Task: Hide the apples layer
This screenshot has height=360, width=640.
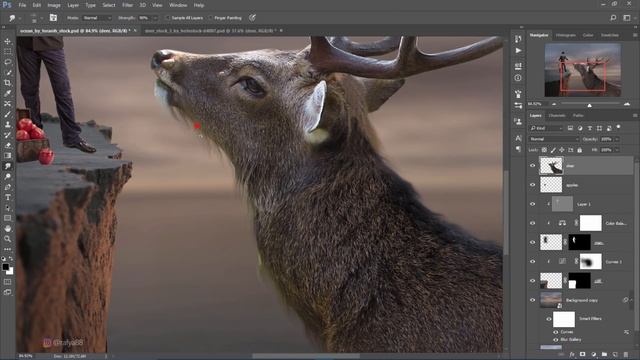Action: [x=532, y=185]
